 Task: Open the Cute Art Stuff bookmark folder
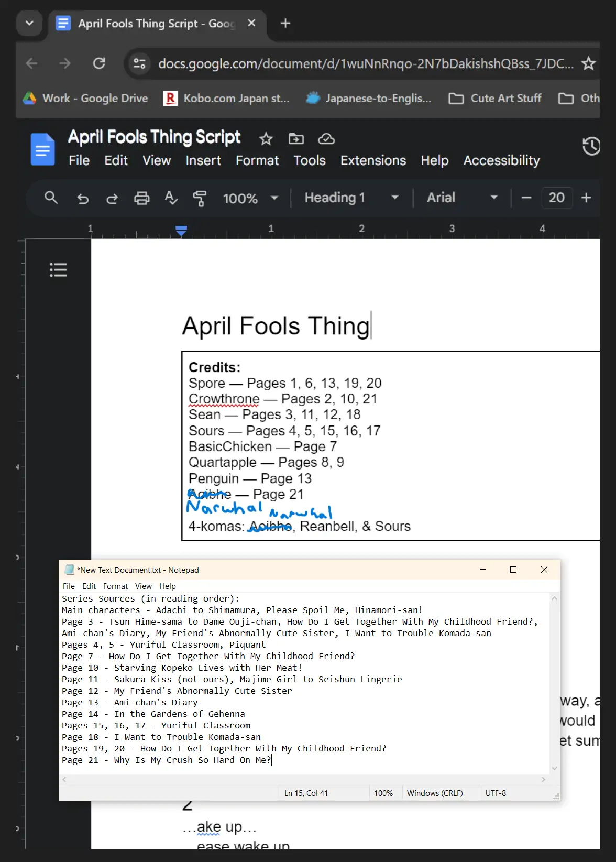click(x=495, y=98)
